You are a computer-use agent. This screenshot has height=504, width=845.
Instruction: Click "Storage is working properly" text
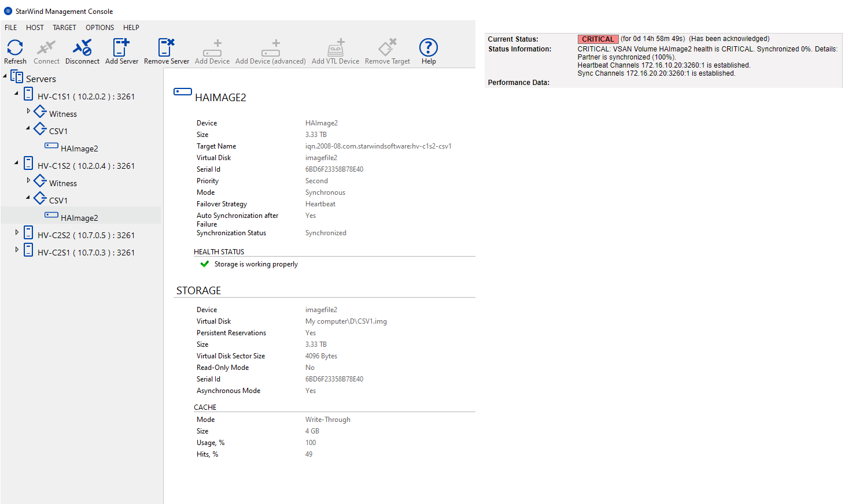point(256,264)
